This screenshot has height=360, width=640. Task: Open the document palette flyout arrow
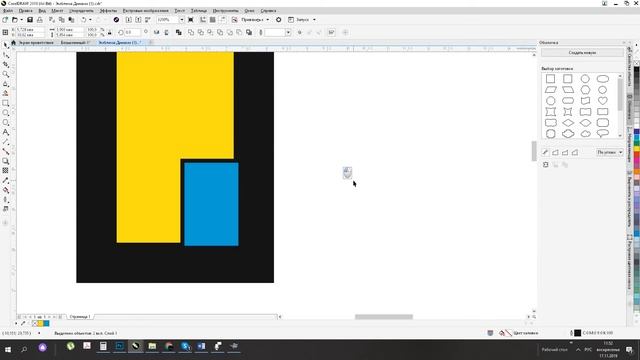pos(16,323)
